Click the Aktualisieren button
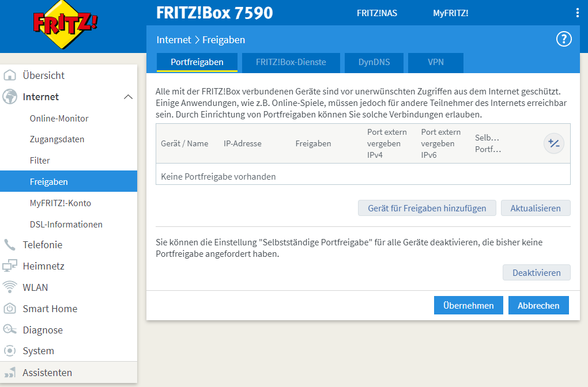Viewport: 588px width, 387px height. coord(536,208)
